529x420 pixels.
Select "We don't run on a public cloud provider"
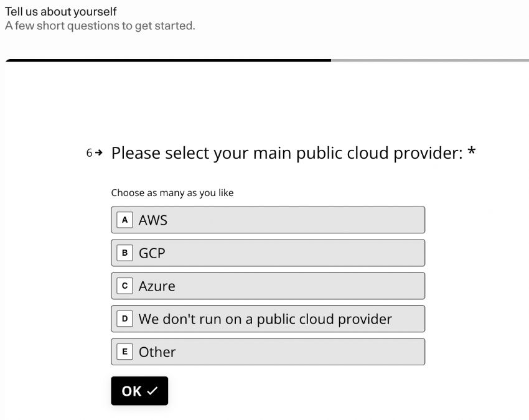[268, 319]
